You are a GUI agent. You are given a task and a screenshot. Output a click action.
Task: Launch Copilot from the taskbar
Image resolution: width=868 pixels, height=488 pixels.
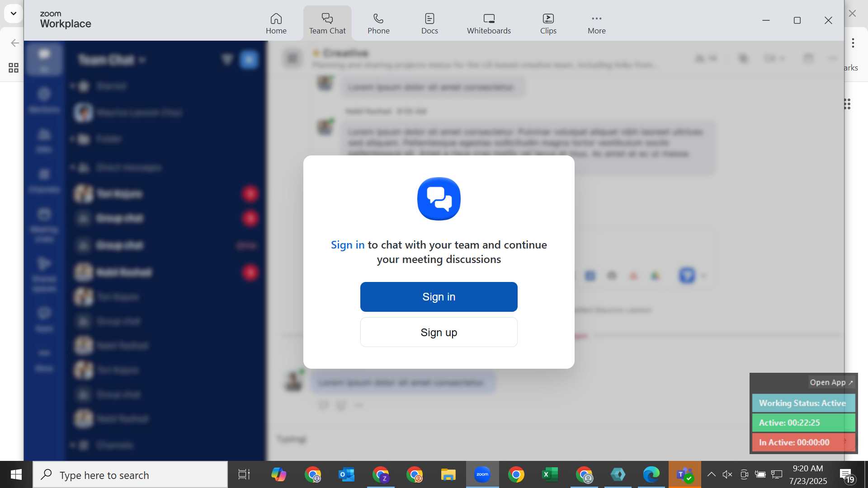click(278, 474)
